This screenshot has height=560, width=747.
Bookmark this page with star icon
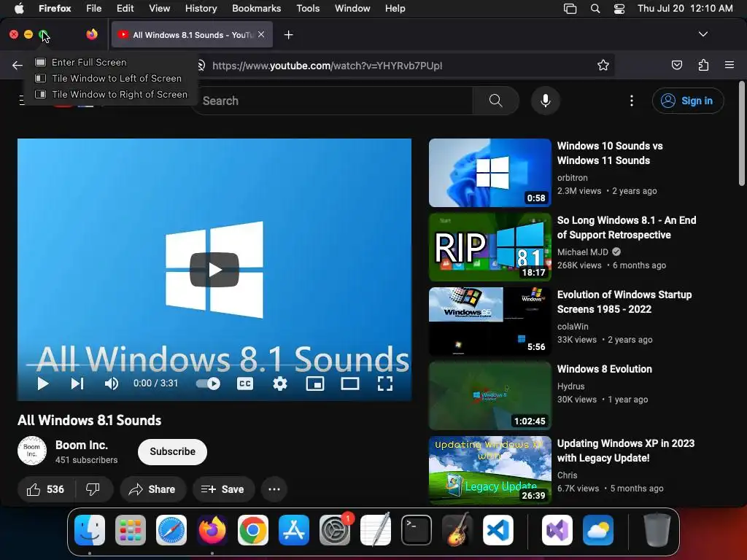click(x=603, y=65)
